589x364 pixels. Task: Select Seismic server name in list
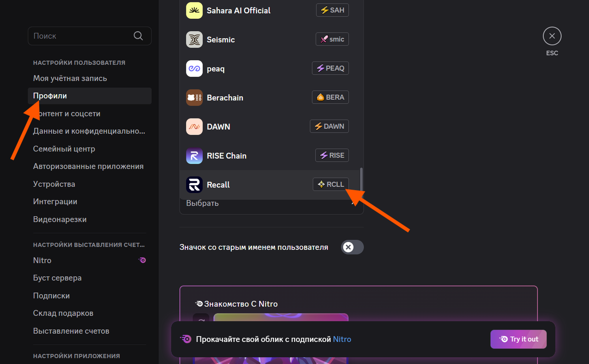pyautogui.click(x=221, y=40)
